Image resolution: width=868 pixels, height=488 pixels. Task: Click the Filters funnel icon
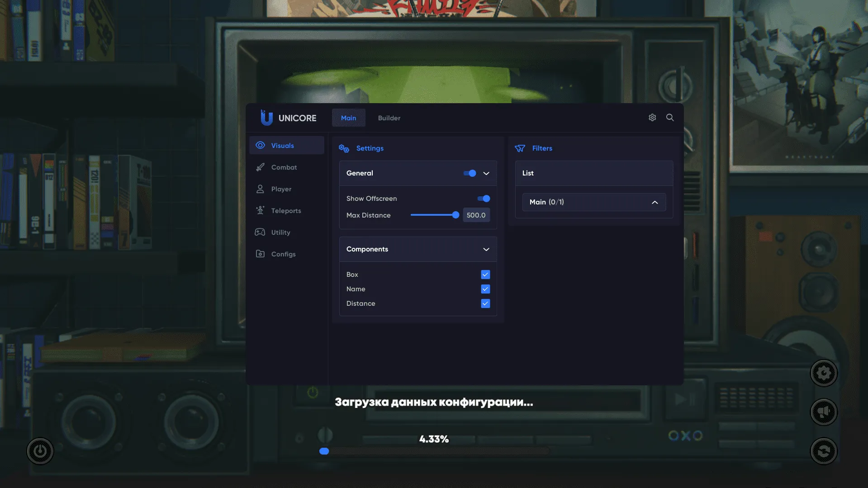tap(520, 148)
